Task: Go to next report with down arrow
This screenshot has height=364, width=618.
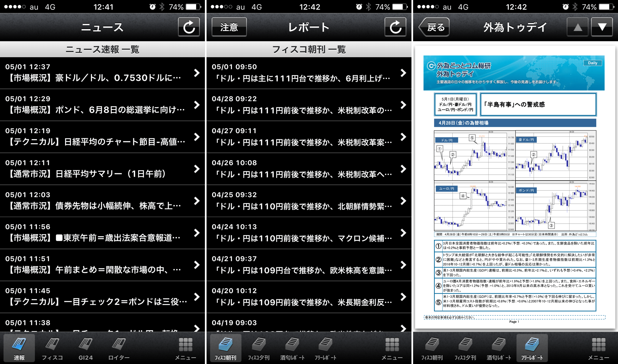Action: coord(602,27)
